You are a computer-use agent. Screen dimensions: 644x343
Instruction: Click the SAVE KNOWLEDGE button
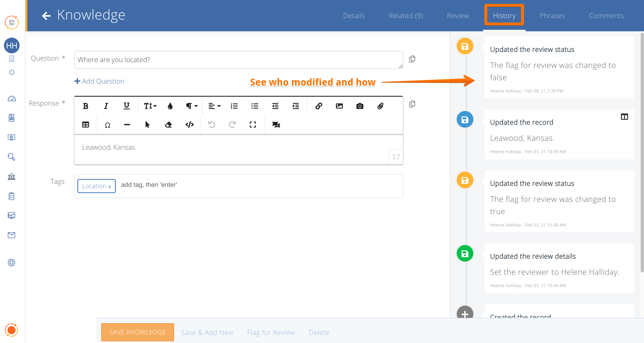click(137, 332)
